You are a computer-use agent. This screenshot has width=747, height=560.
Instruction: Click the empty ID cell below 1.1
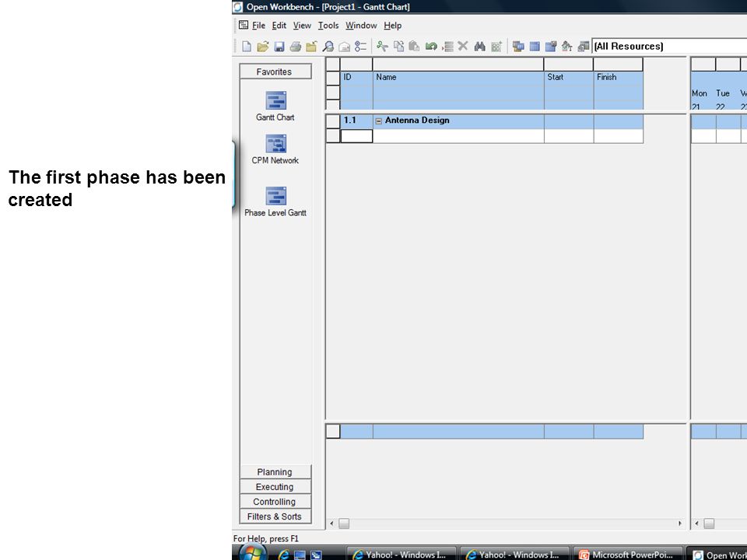(356, 136)
